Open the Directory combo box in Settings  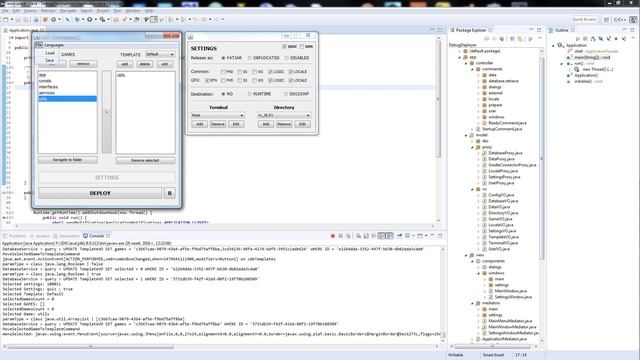tap(284, 116)
